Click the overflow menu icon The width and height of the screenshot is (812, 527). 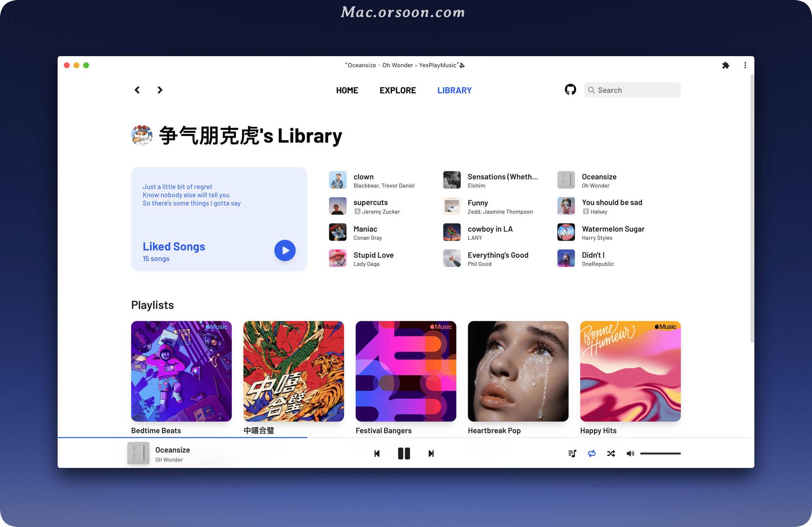[745, 65]
